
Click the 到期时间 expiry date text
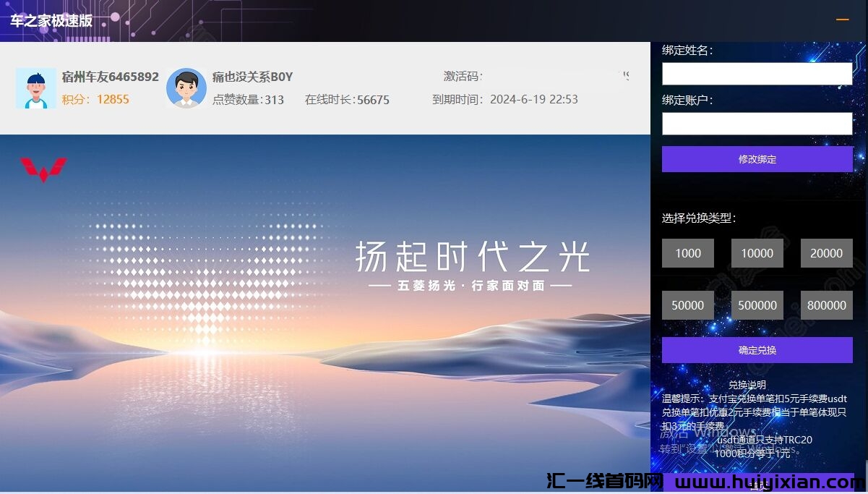pos(505,100)
